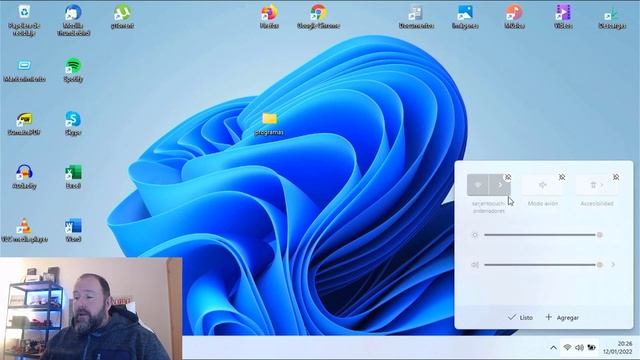Launch Spotify from the desktop

(x=73, y=70)
